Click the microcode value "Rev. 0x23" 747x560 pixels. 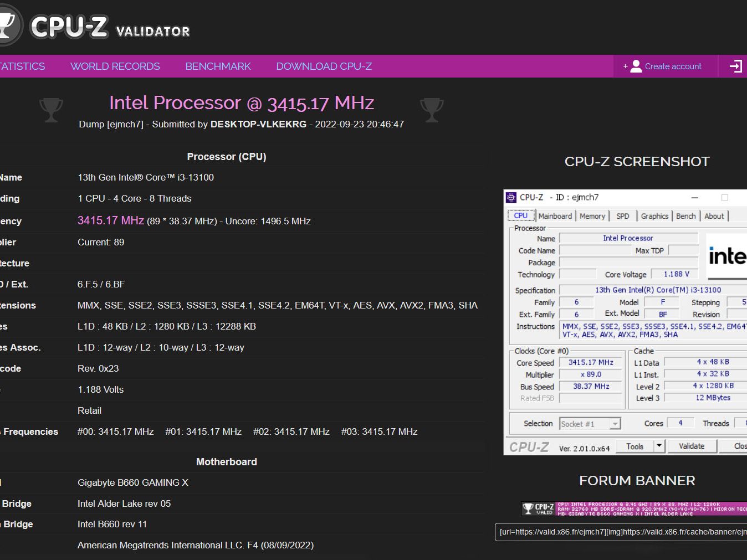[98, 369]
